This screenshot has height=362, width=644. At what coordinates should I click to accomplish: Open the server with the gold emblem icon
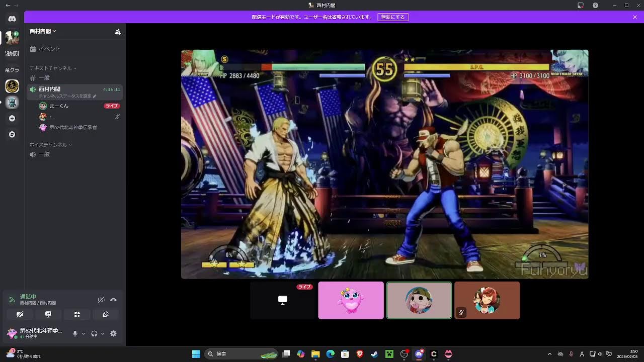(12, 86)
